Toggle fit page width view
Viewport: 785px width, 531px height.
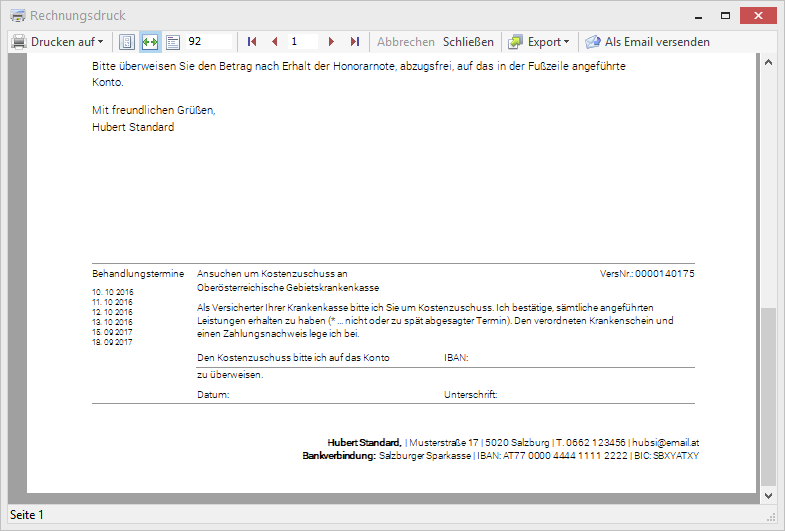pyautogui.click(x=150, y=42)
